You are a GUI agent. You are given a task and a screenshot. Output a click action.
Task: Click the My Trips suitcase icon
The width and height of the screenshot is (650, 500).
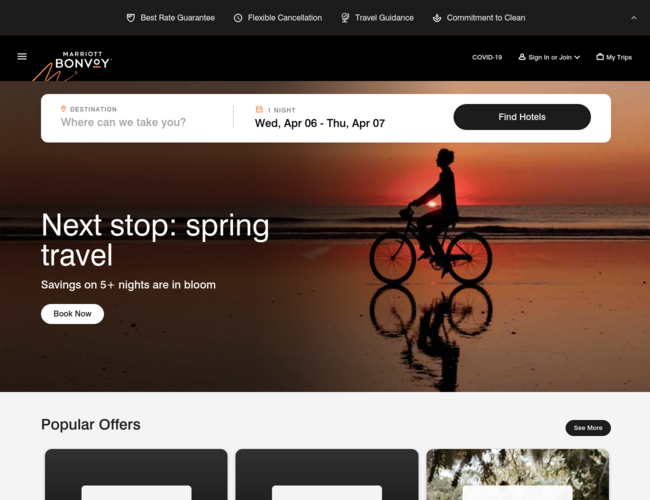pos(600,57)
